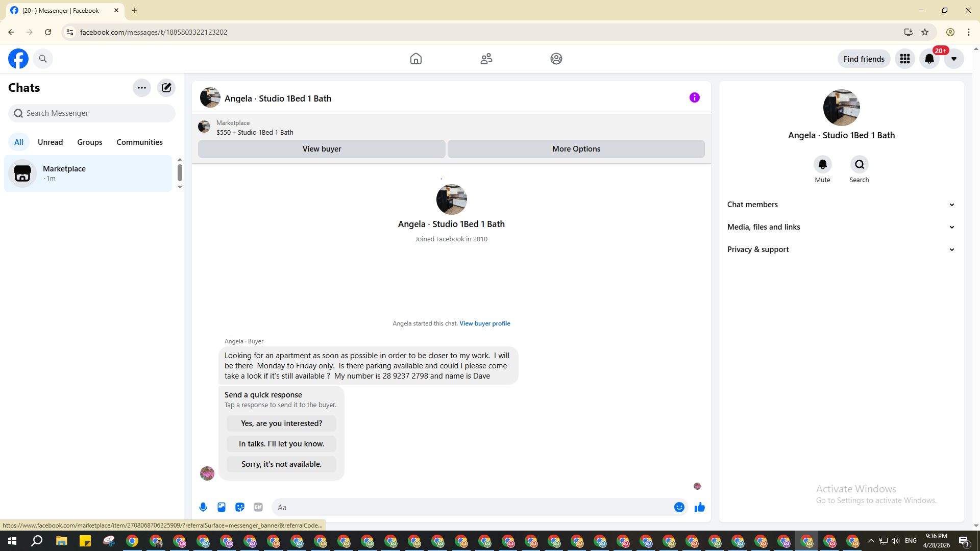This screenshot has width=980, height=551.
Task: Open the View buyer profile link
Action: (x=484, y=323)
